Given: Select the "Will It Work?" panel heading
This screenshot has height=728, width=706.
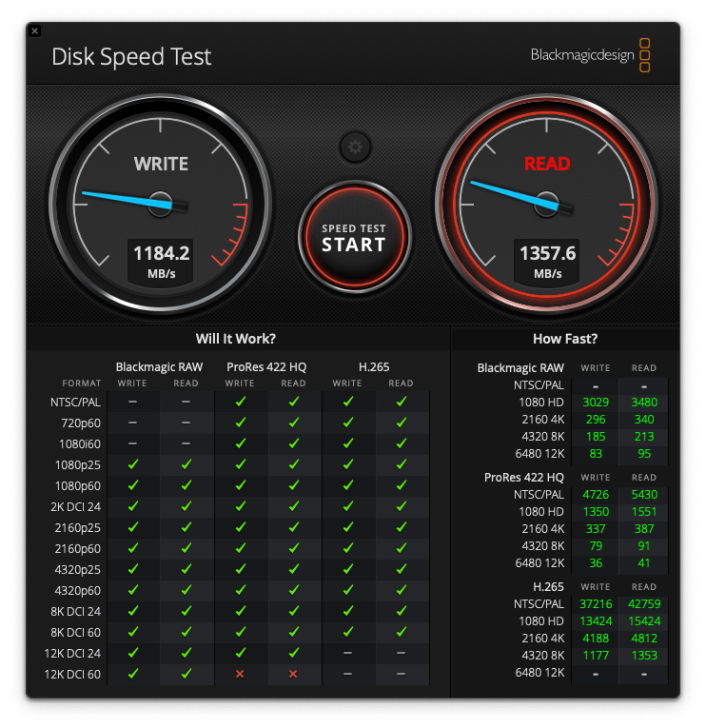Looking at the screenshot, I should 235,339.
